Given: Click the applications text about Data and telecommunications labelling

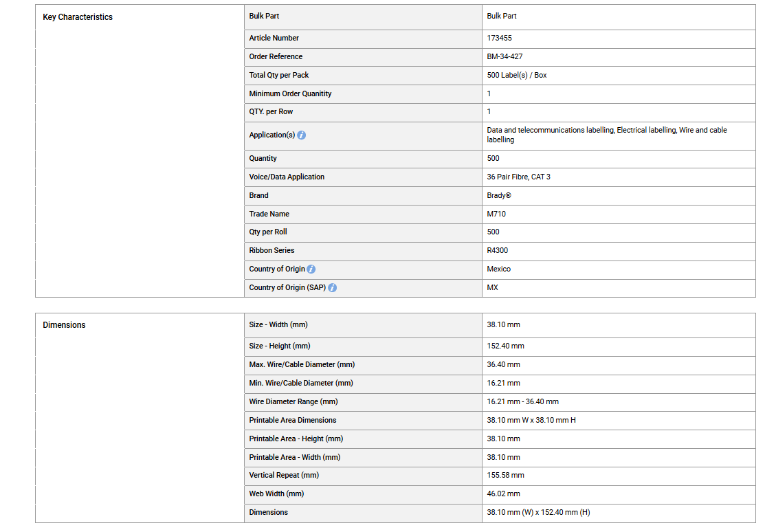Looking at the screenshot, I should (x=607, y=135).
